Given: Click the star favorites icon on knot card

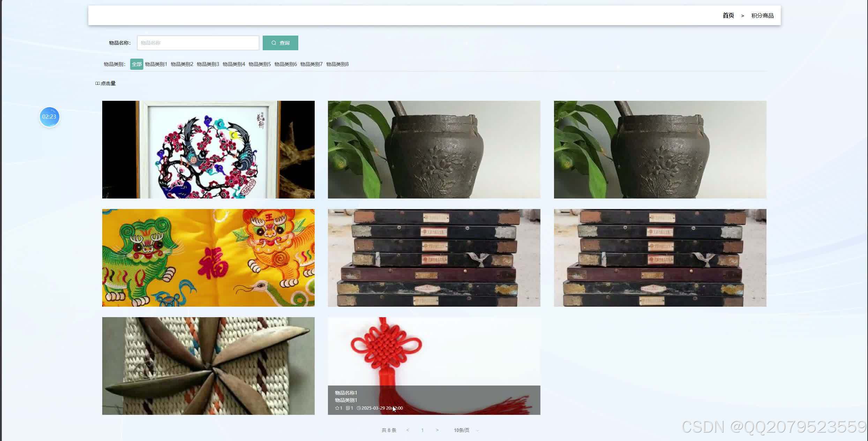Looking at the screenshot, I should [337, 408].
